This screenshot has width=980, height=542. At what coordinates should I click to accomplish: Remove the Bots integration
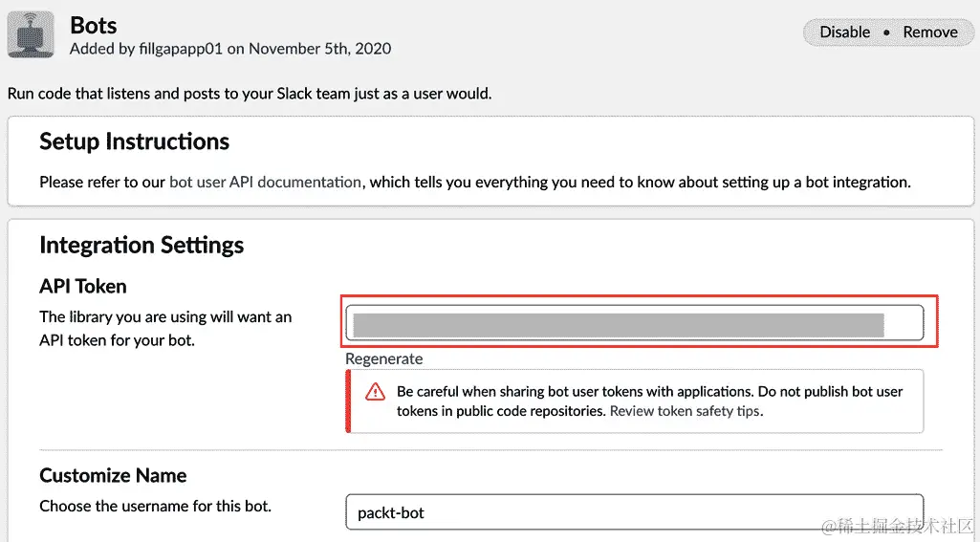[x=930, y=32]
